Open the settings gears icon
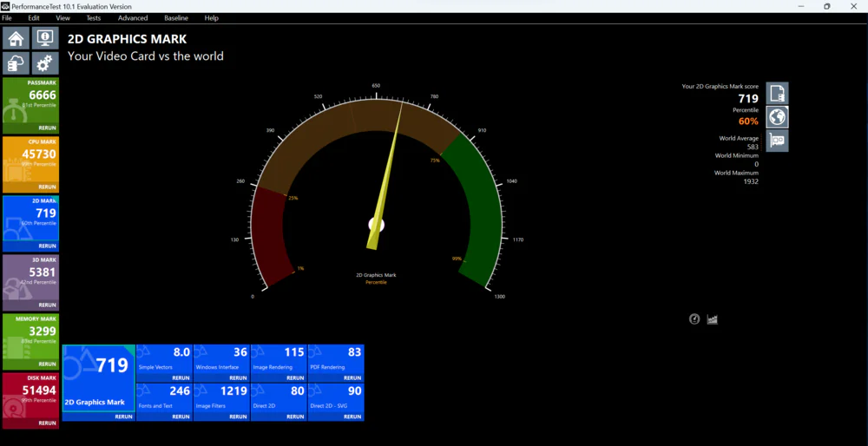868x446 pixels. click(45, 63)
